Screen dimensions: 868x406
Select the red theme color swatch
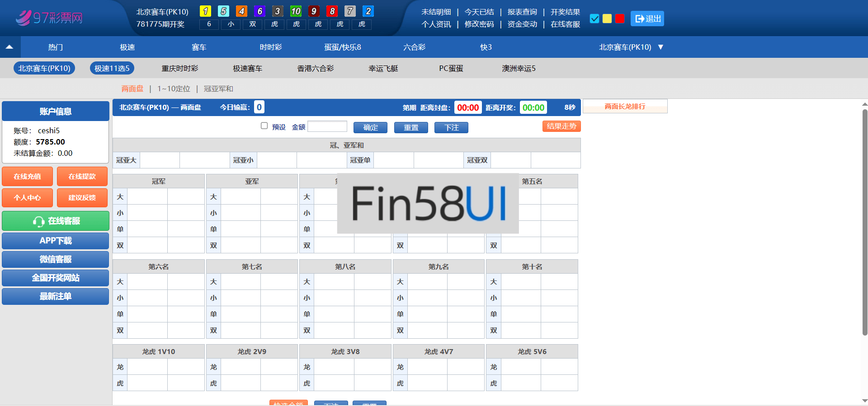pyautogui.click(x=620, y=19)
